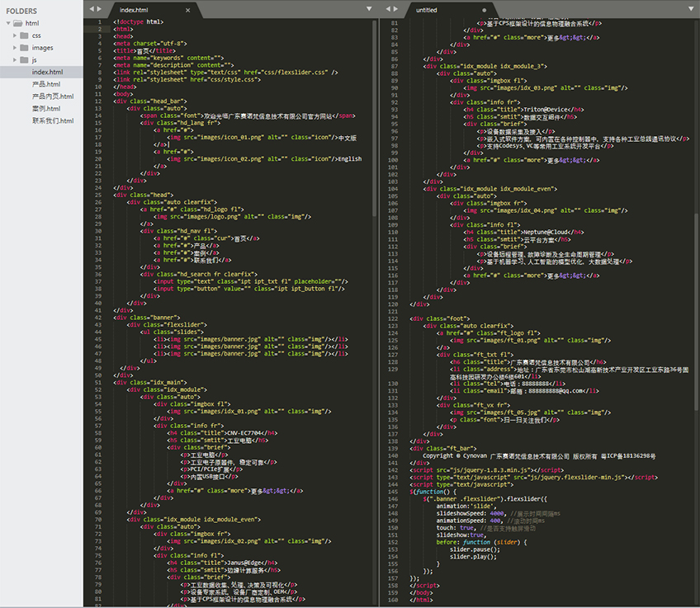This screenshot has height=608, width=700.
Task: Go to previous tab in right pane
Action: point(388,9)
